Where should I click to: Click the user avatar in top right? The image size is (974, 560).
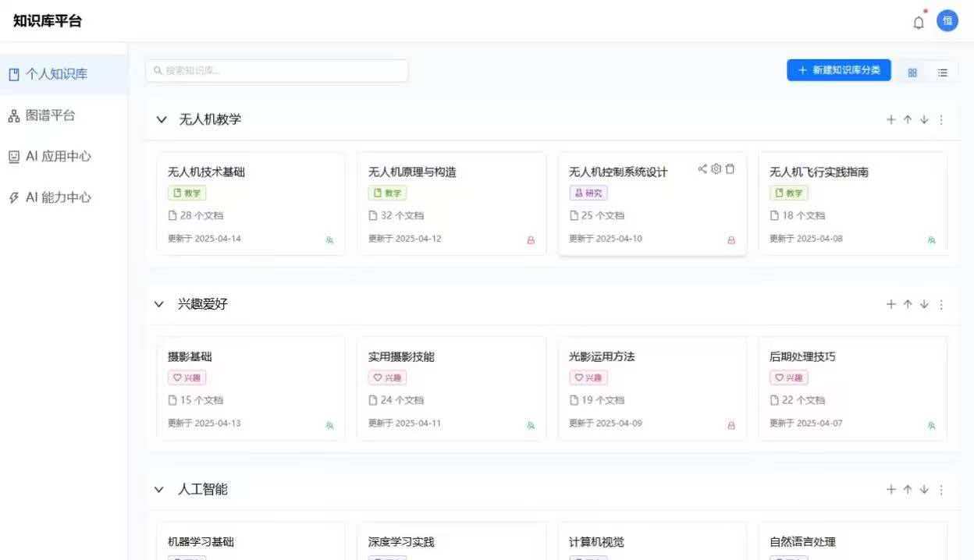click(947, 21)
